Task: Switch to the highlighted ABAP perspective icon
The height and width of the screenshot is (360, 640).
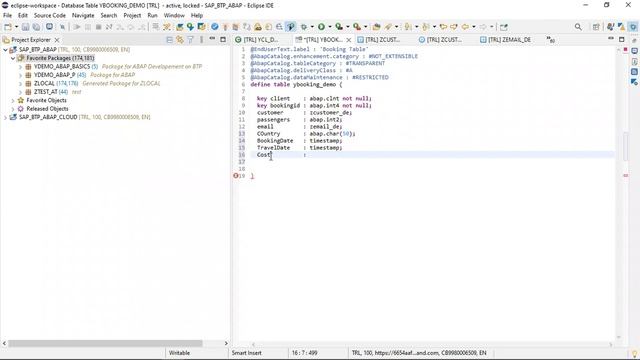Action: 633,27
